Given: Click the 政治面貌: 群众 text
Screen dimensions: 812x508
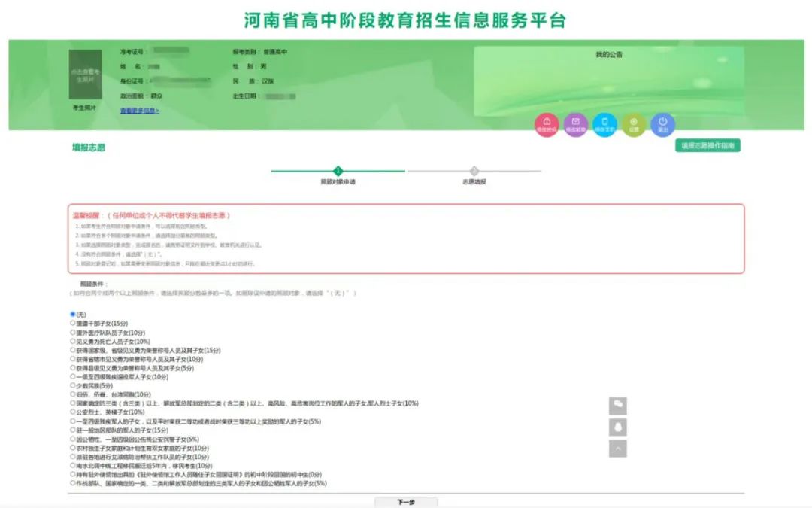Looking at the screenshot, I should tap(141, 96).
